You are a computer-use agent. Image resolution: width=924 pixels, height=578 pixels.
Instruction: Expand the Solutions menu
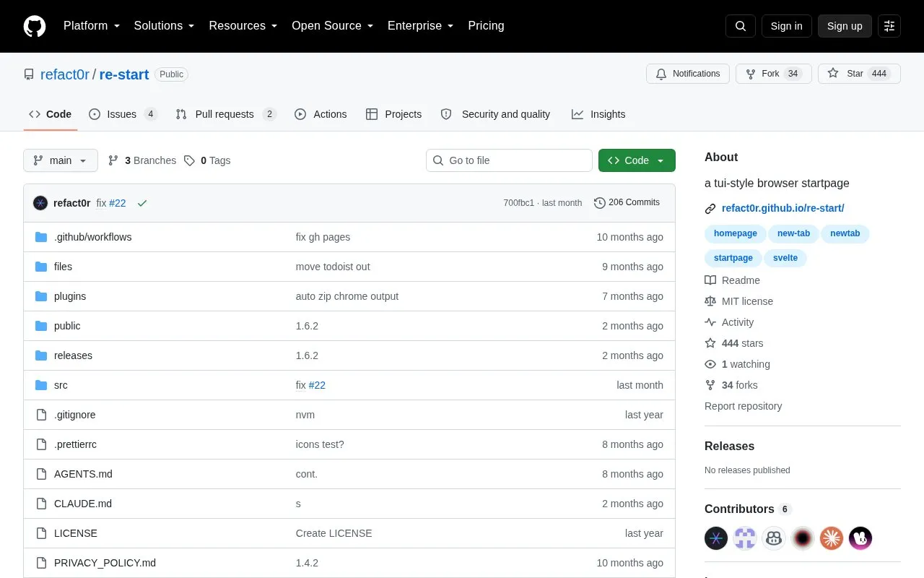[x=165, y=26]
